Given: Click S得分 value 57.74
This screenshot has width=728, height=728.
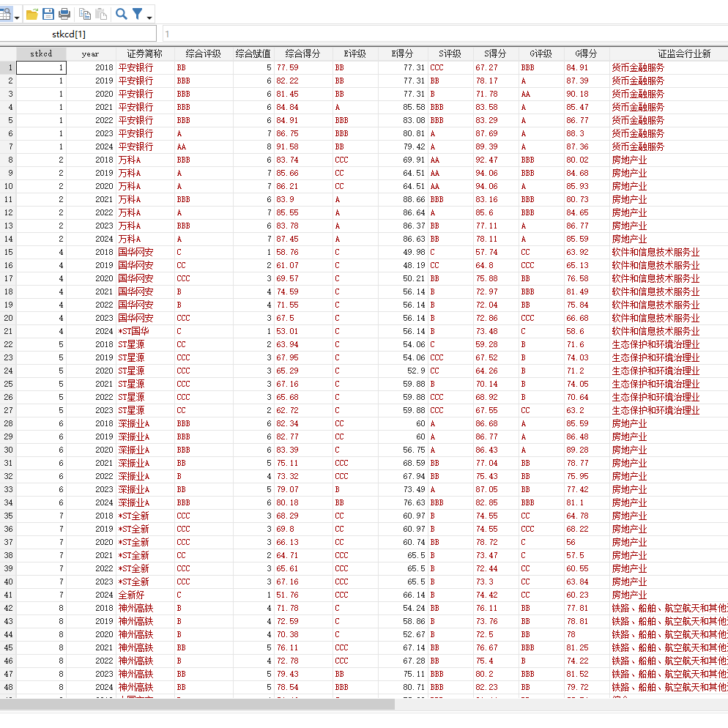Looking at the screenshot, I should click(x=486, y=252).
